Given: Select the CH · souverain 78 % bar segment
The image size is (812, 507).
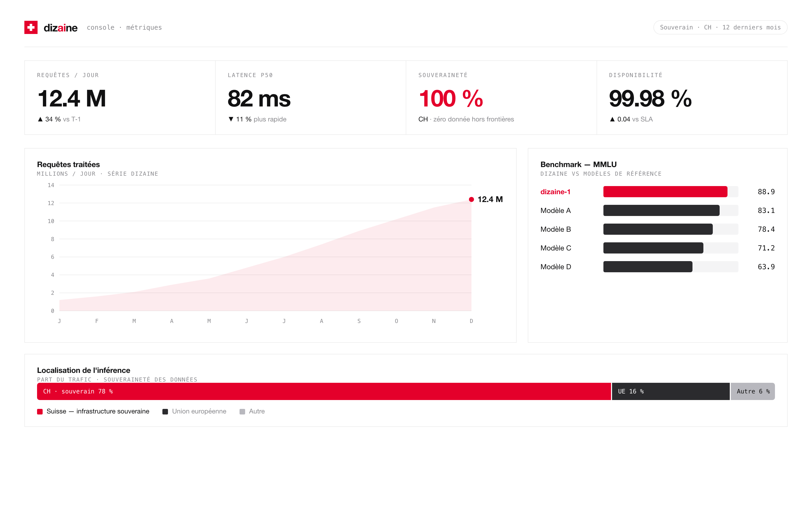Looking at the screenshot, I should (x=324, y=391).
